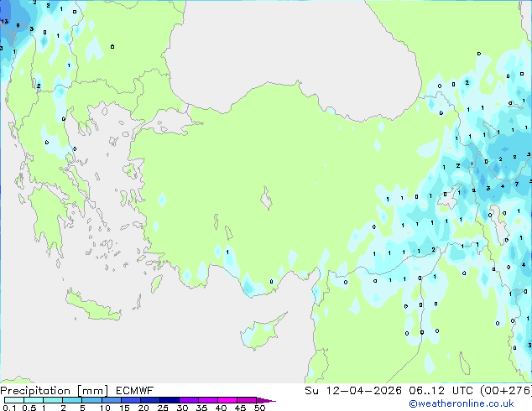532x411 pixels.
Task: Click the above-50 mm arrow legend tip
Action: coord(266,400)
